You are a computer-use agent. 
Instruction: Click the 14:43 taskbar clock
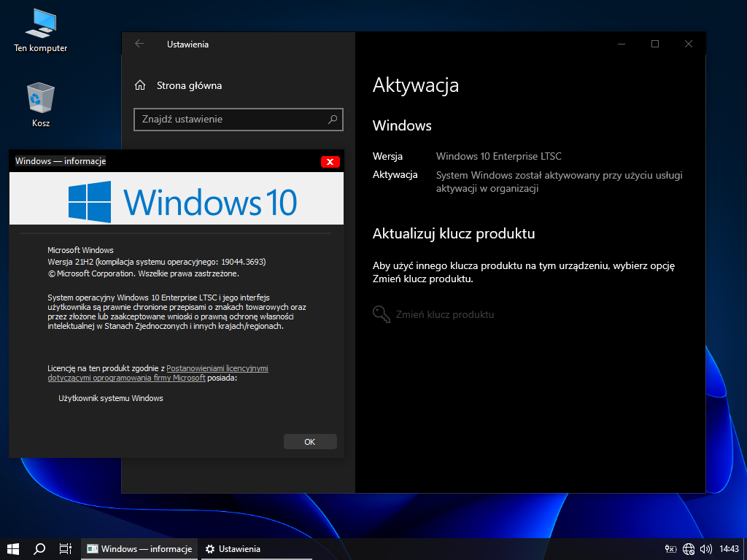[x=729, y=549]
